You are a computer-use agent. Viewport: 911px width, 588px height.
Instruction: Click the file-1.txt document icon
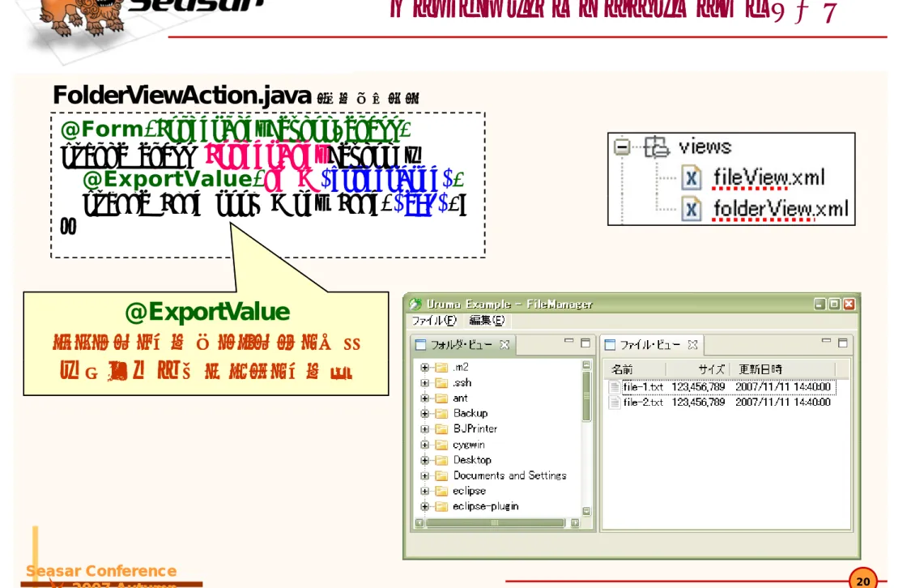pyautogui.click(x=614, y=387)
